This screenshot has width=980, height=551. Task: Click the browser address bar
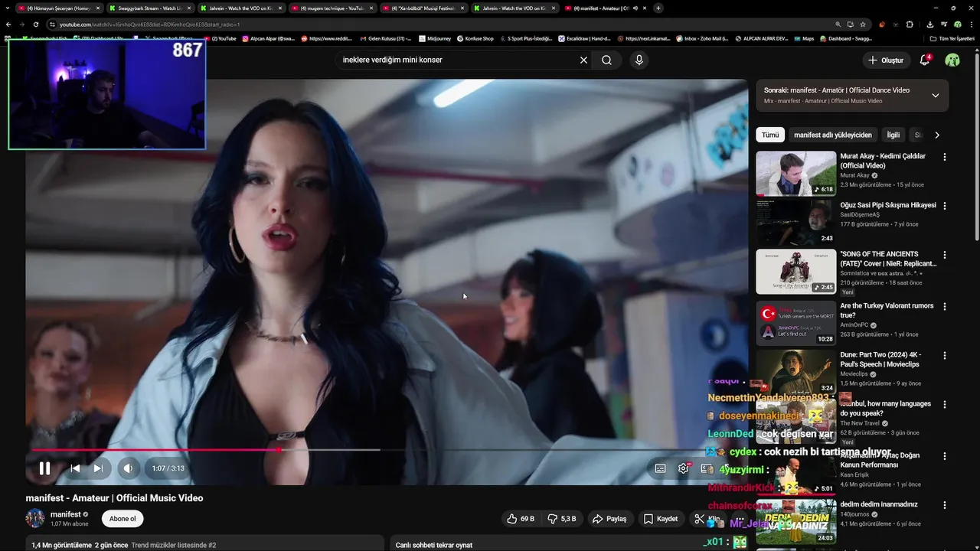[444, 24]
